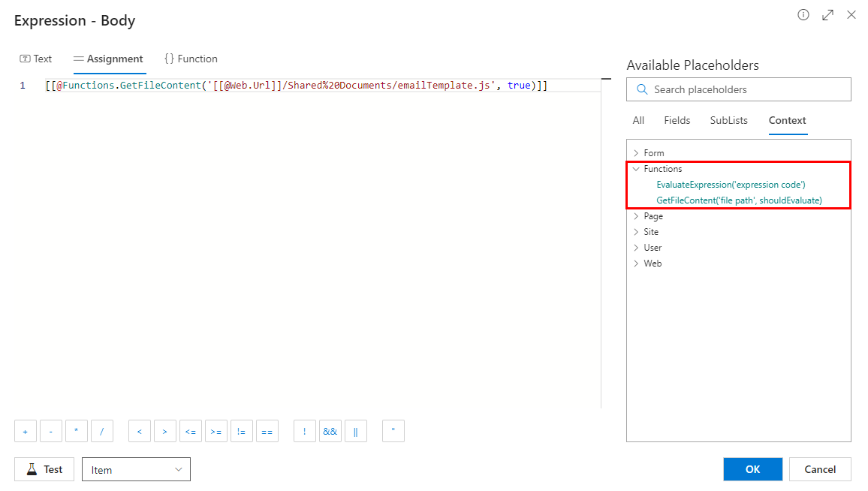Click the Test beaker icon

coord(31,468)
